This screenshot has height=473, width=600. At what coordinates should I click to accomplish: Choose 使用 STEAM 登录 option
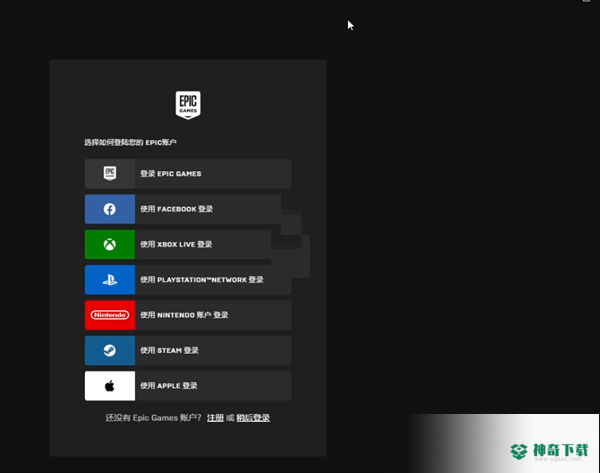coord(188,351)
